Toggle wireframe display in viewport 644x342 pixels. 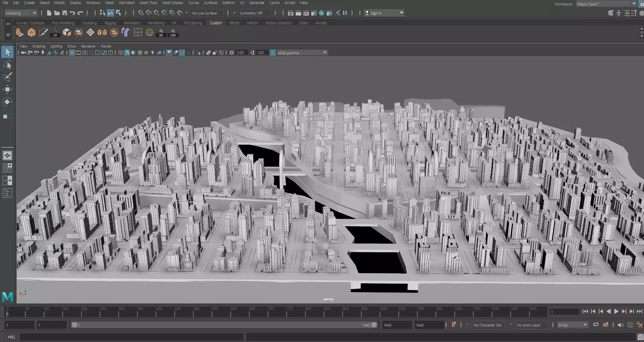click(121, 53)
